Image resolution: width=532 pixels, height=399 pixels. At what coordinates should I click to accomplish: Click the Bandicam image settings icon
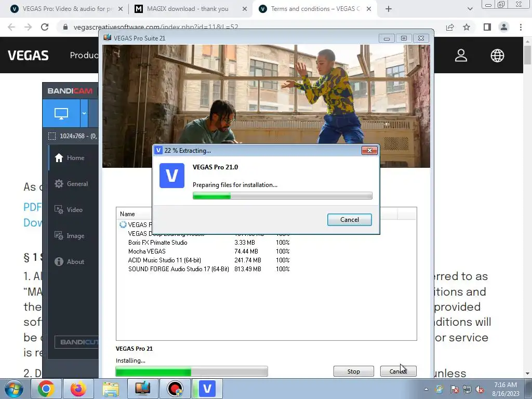59,236
